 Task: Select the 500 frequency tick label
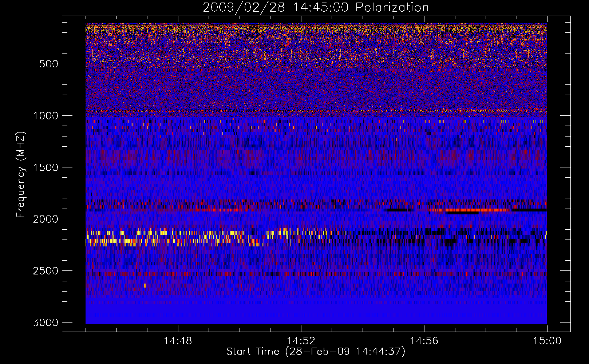(49, 64)
